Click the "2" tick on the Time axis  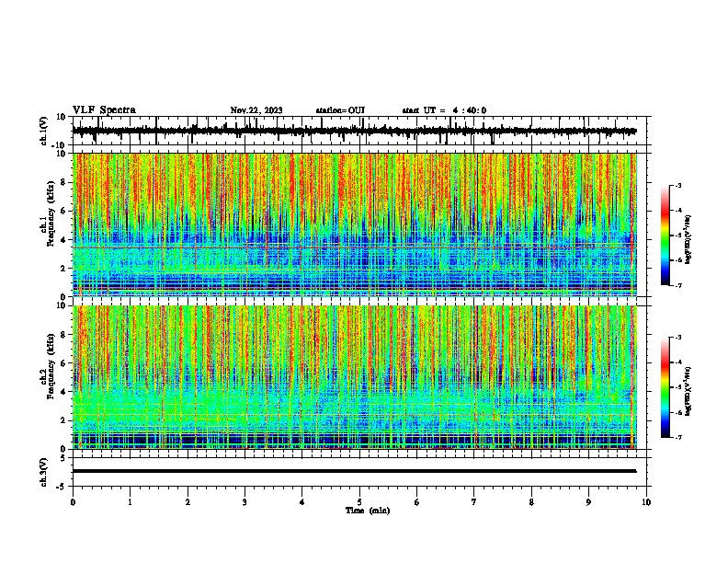(x=188, y=502)
